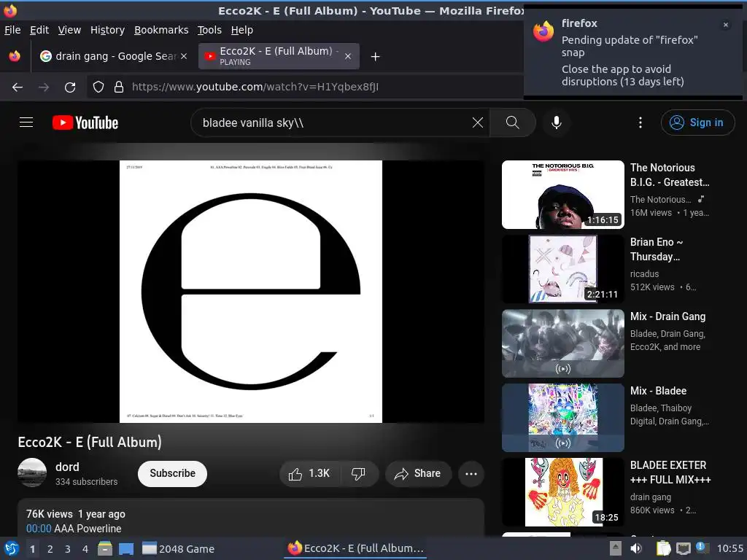Switch to workspace 4 in the taskbar

tap(85, 549)
